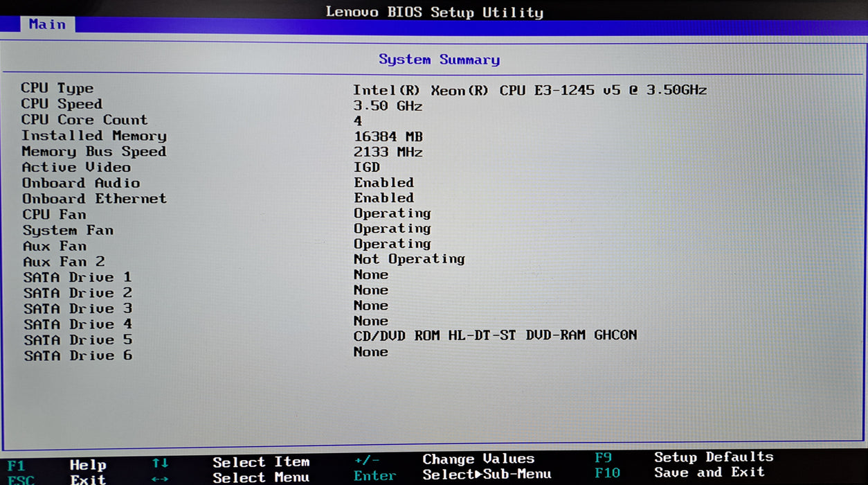Click the Aux Fan label
This screenshot has height=485, width=868.
tap(55, 246)
